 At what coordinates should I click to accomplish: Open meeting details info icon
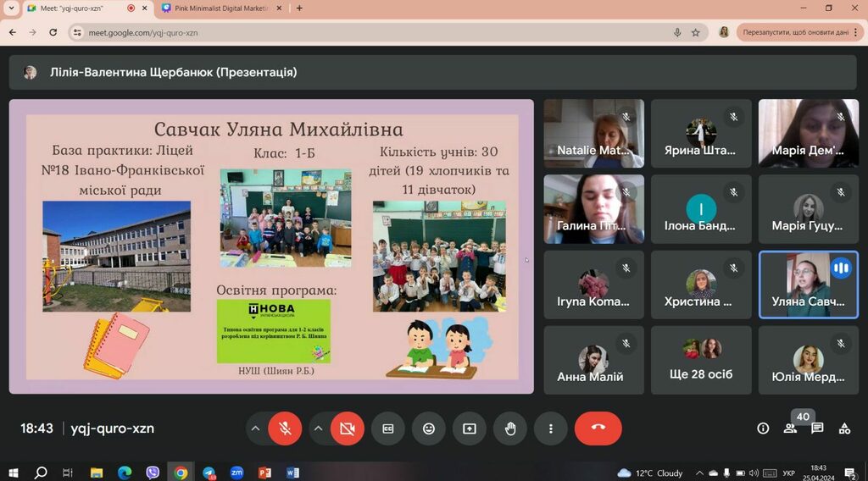pyautogui.click(x=763, y=428)
